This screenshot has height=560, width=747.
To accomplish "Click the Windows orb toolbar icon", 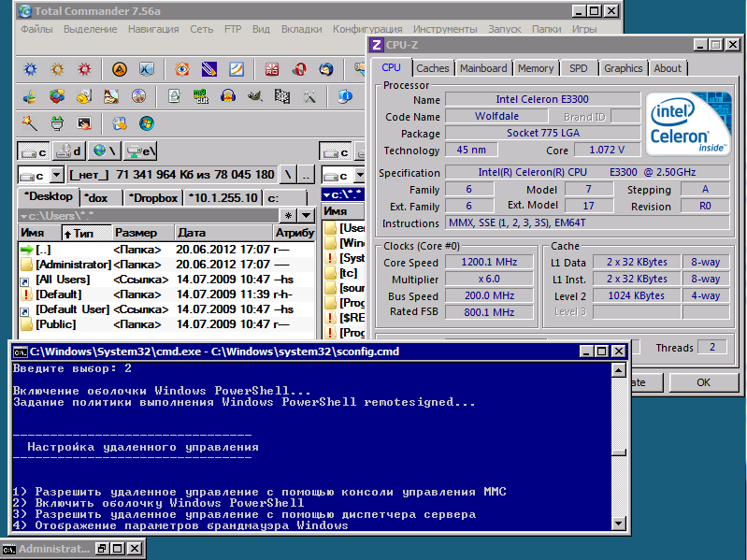I will (146, 123).
